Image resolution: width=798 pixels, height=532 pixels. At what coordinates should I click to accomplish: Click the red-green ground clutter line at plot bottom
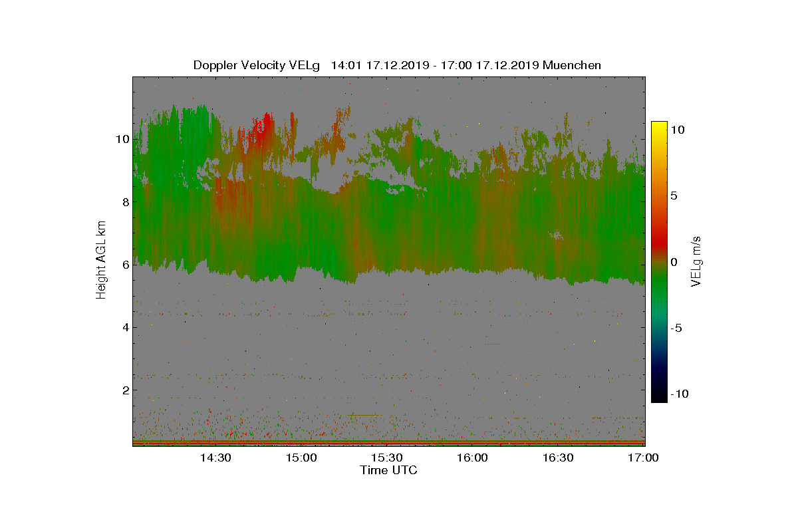[x=388, y=442]
